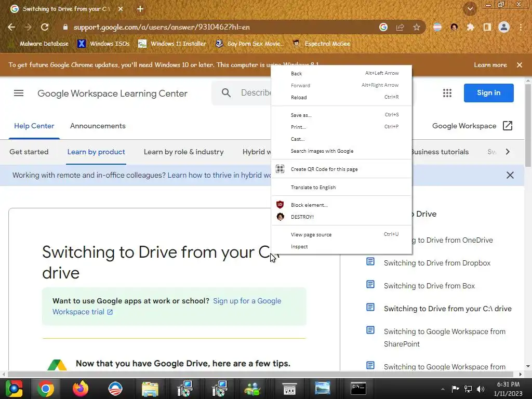The height and width of the screenshot is (399, 532).
Task: Choose View page source
Action: click(342, 234)
